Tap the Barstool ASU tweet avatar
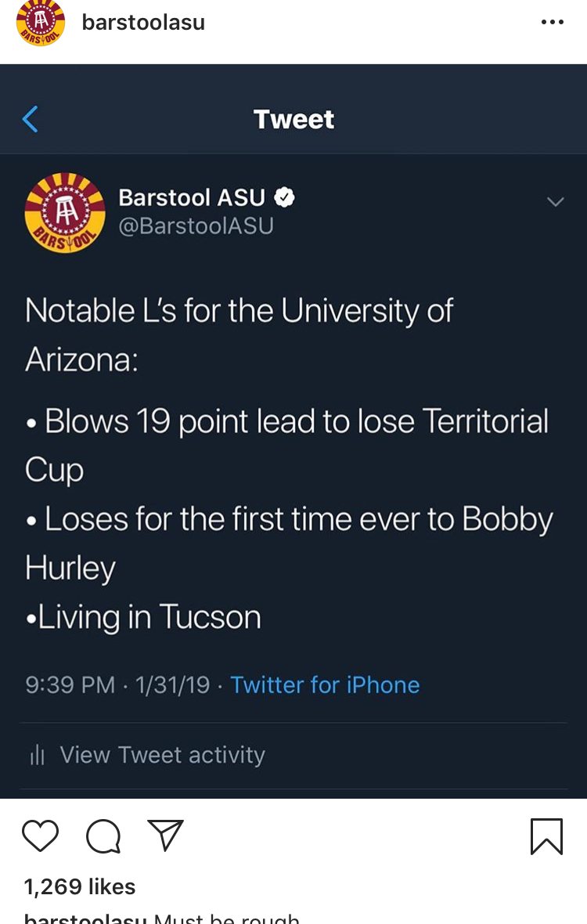The width and height of the screenshot is (587, 924). (x=65, y=213)
